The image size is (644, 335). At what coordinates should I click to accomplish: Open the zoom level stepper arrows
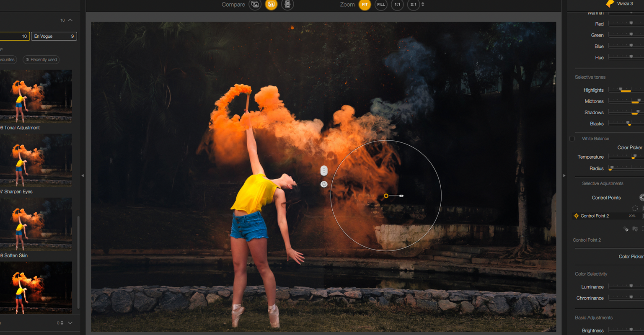pos(423,4)
